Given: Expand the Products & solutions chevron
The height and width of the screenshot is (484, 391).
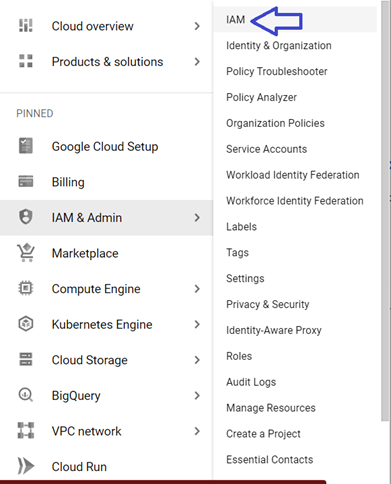Looking at the screenshot, I should pos(197,62).
